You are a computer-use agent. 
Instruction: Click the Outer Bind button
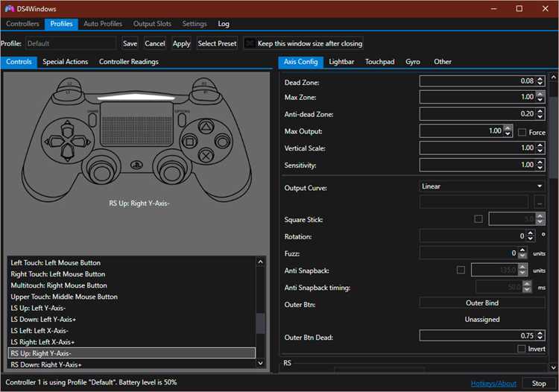(x=482, y=303)
